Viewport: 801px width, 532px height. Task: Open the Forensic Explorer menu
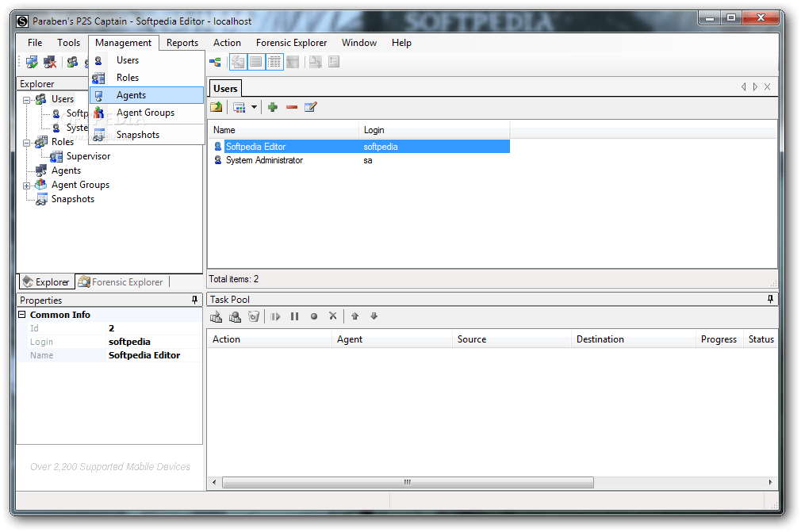[x=291, y=43]
